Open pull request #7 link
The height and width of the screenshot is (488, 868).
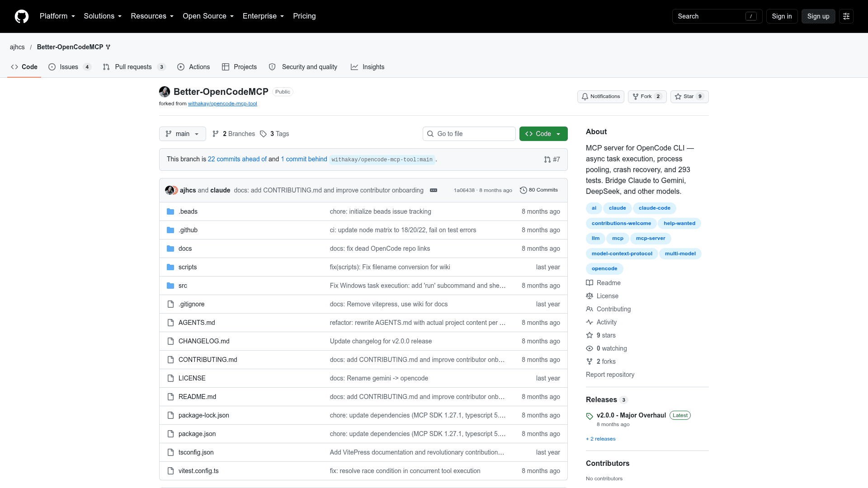552,160
